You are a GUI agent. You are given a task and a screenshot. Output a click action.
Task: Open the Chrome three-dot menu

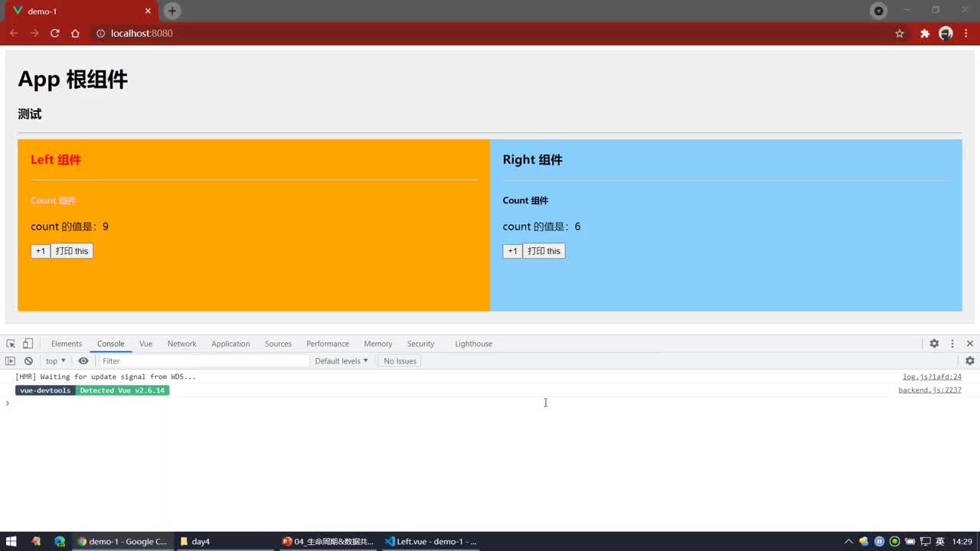click(x=967, y=34)
